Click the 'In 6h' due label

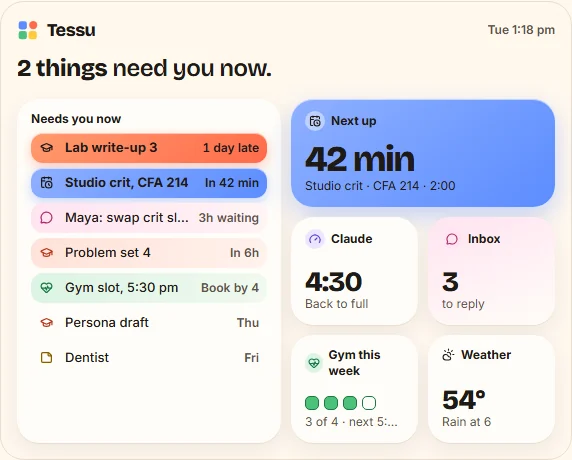[244, 253]
